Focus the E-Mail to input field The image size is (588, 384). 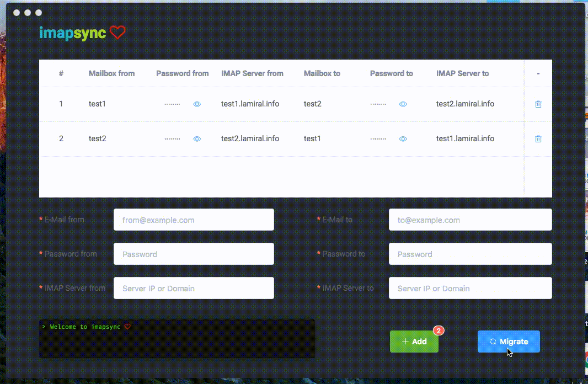click(x=471, y=220)
